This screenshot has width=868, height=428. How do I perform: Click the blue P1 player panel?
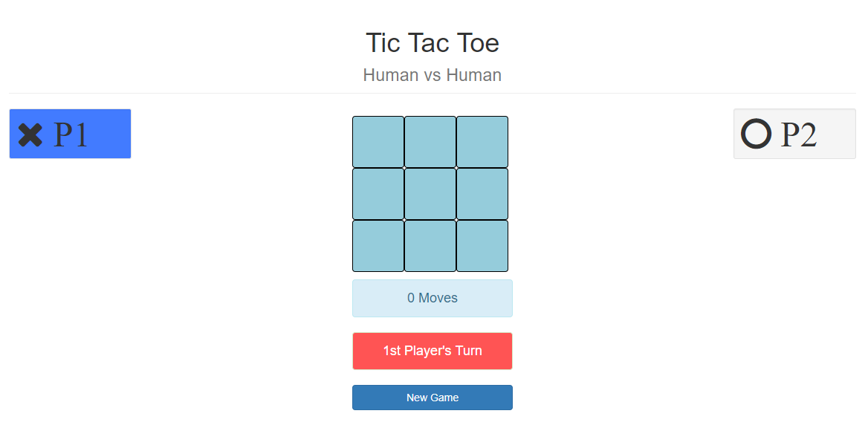coord(71,134)
